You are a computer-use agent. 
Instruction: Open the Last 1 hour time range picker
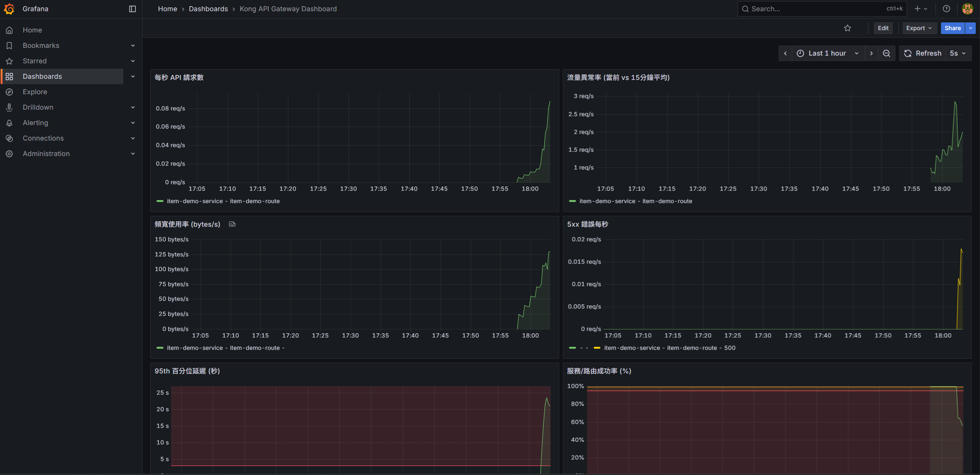(x=827, y=53)
